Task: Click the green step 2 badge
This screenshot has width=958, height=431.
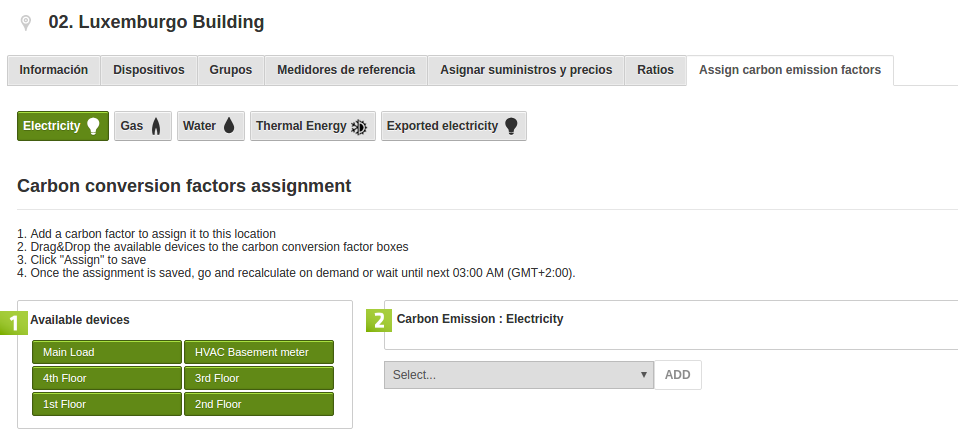Action: 379,320
